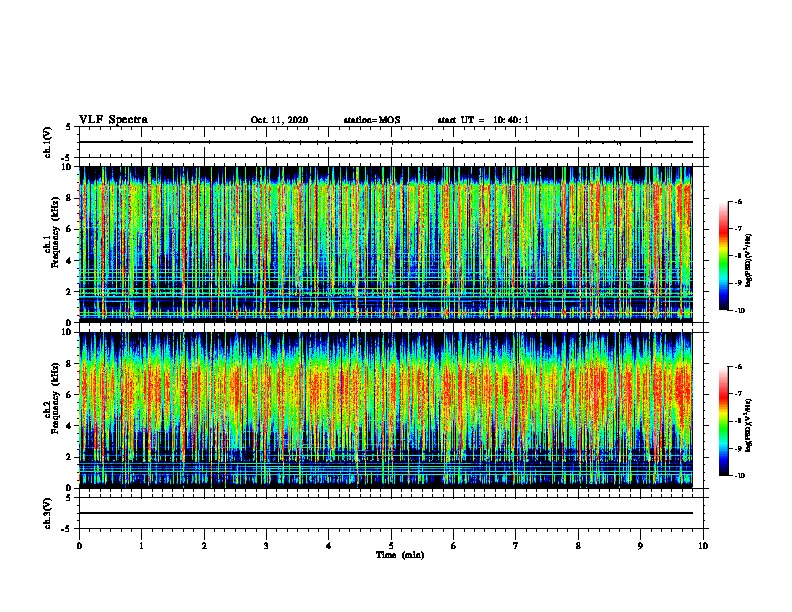Click the "4" kHz tick on ch.1 axis
This screenshot has width=792, height=612.
point(70,261)
